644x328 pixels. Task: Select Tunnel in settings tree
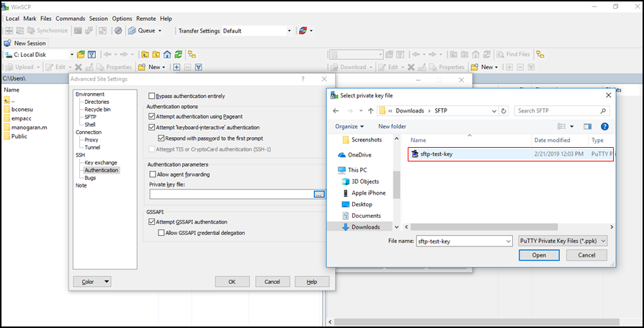(x=92, y=147)
